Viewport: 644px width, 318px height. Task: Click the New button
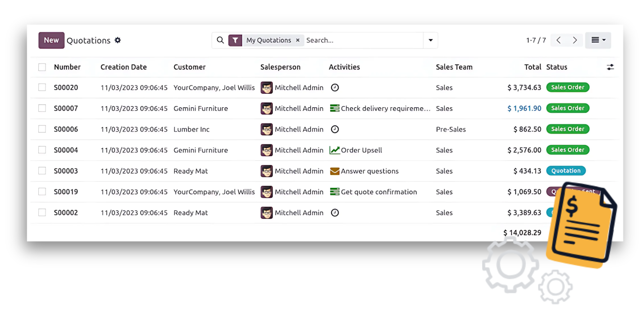click(x=52, y=40)
